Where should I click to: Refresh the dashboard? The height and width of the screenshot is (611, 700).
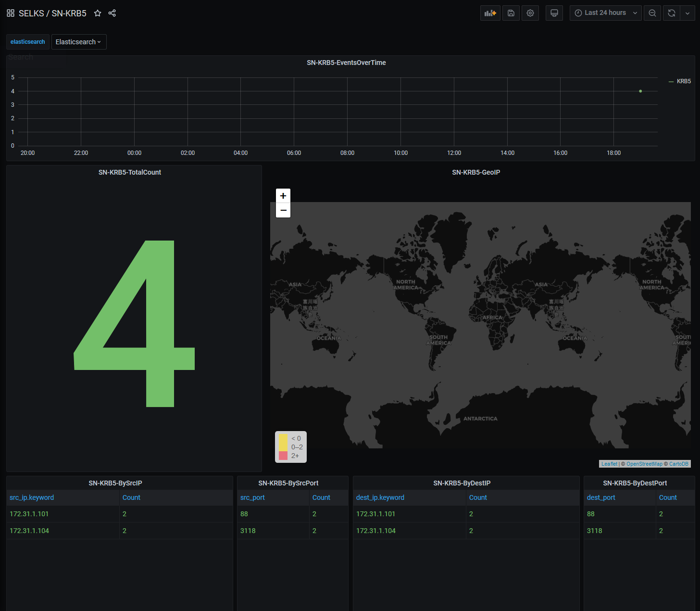pyautogui.click(x=672, y=13)
